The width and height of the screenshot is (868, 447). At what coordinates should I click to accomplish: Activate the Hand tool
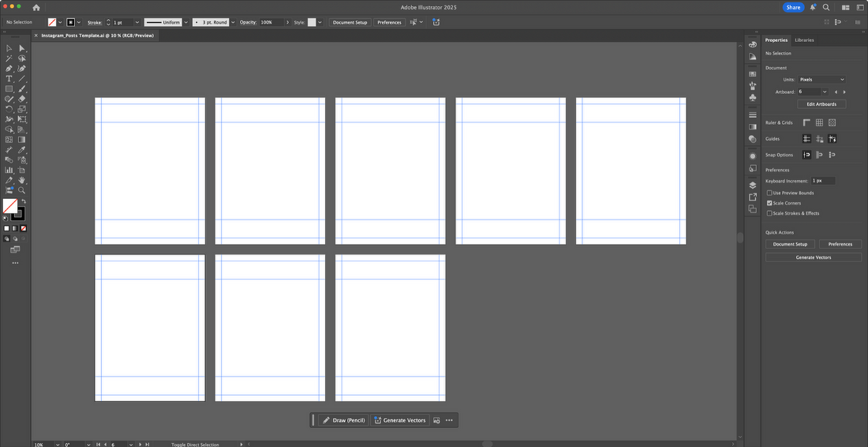click(21, 180)
